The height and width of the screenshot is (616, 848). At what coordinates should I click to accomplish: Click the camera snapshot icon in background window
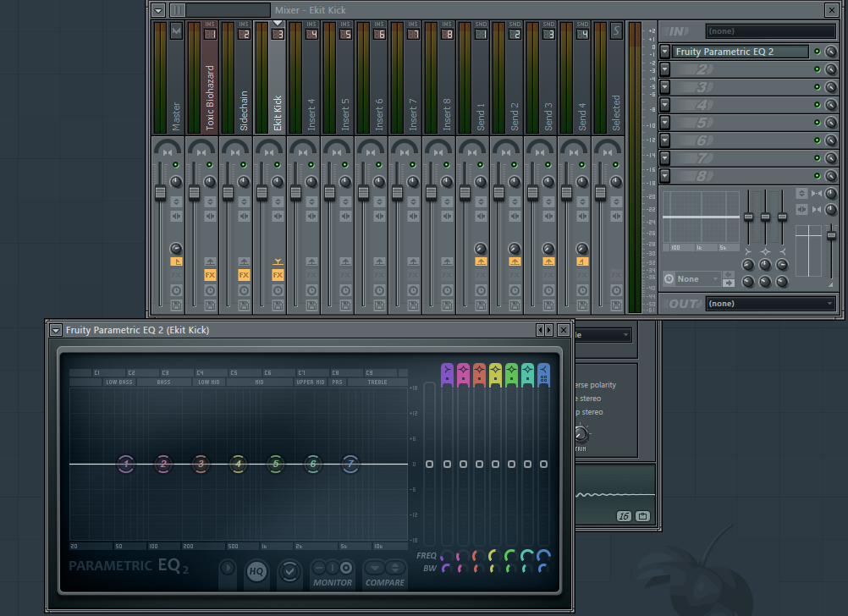[x=642, y=516]
